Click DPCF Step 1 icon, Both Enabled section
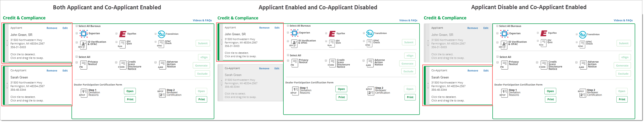Viewport: 644px width, 122px height. pos(83,93)
